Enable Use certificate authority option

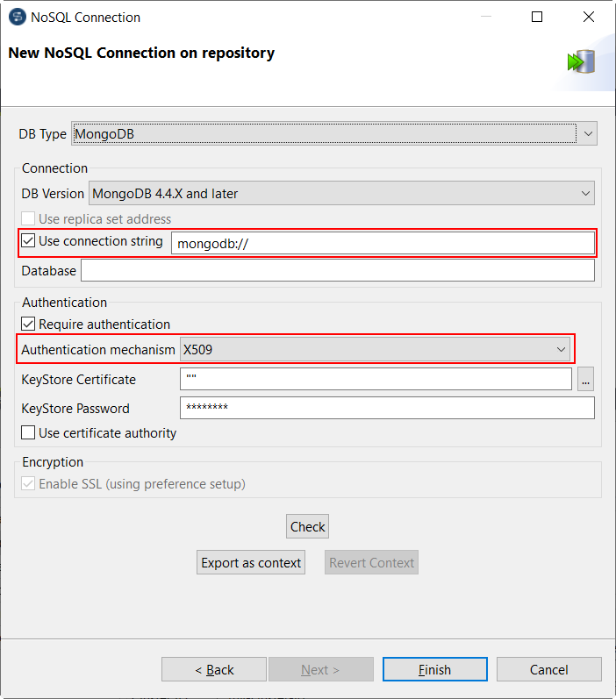[x=29, y=433]
